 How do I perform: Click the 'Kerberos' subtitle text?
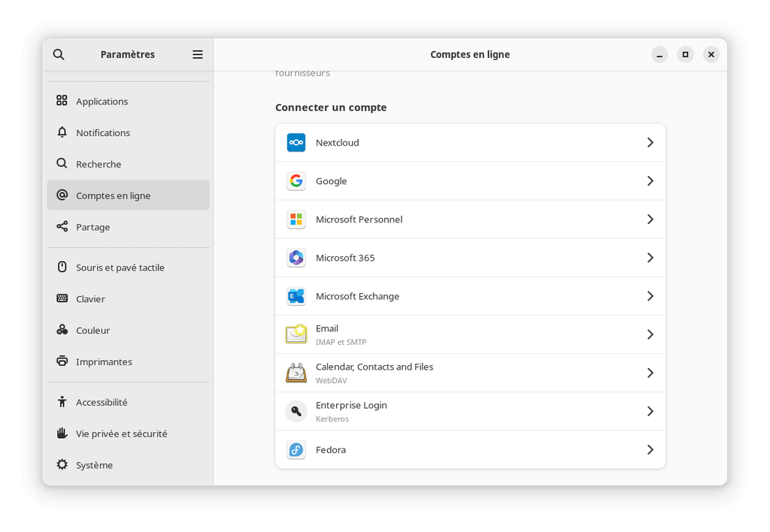point(332,419)
